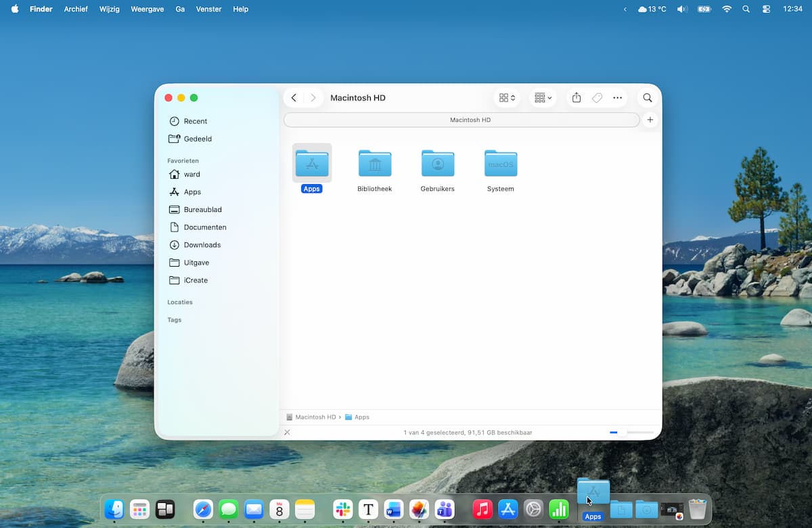
Task: Click the more actions ellipsis button
Action: click(x=617, y=98)
